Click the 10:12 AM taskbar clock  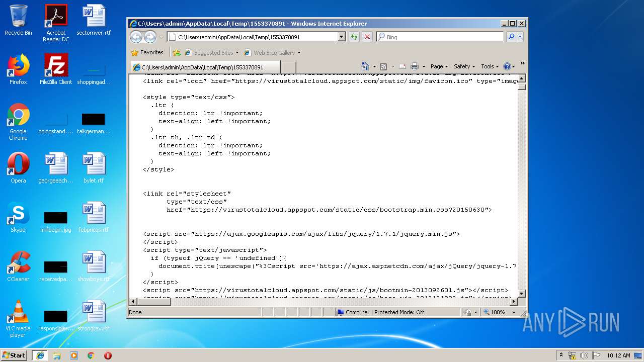pos(618,355)
